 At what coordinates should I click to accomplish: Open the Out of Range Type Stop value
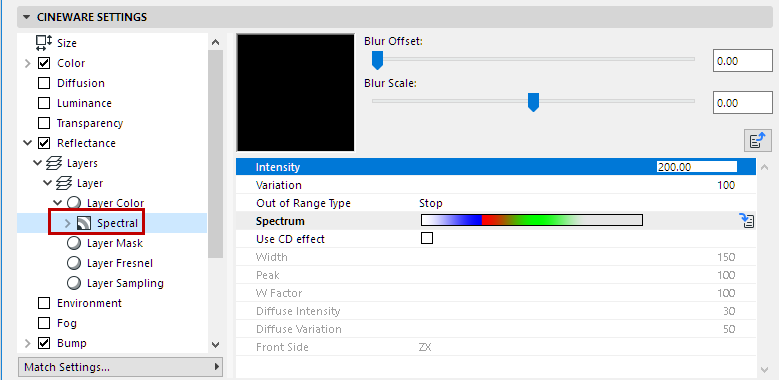431,203
